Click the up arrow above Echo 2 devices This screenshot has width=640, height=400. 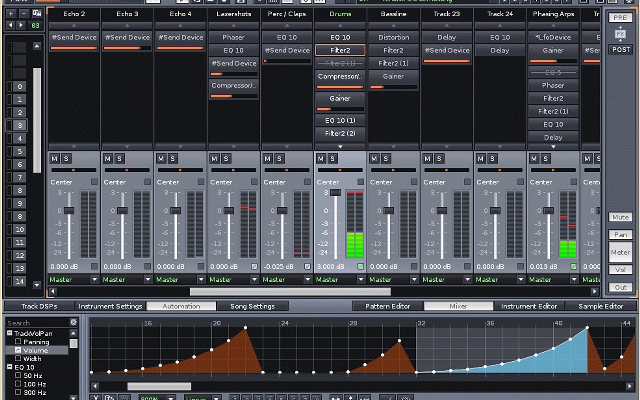pyautogui.click(x=74, y=25)
